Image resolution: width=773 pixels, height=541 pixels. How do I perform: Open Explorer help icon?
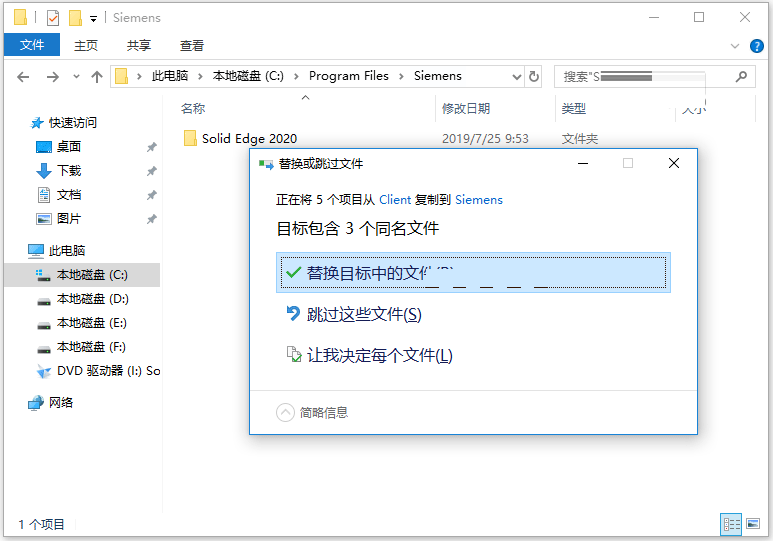point(757,46)
